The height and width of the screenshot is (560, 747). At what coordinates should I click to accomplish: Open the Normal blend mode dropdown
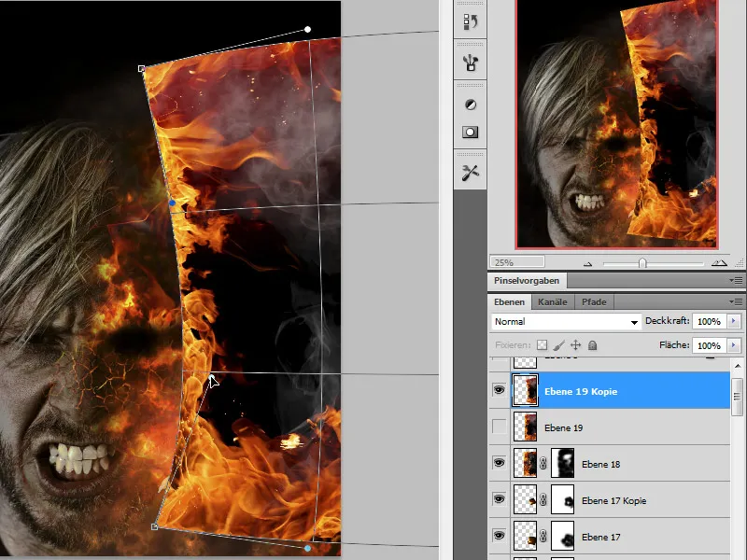[565, 322]
